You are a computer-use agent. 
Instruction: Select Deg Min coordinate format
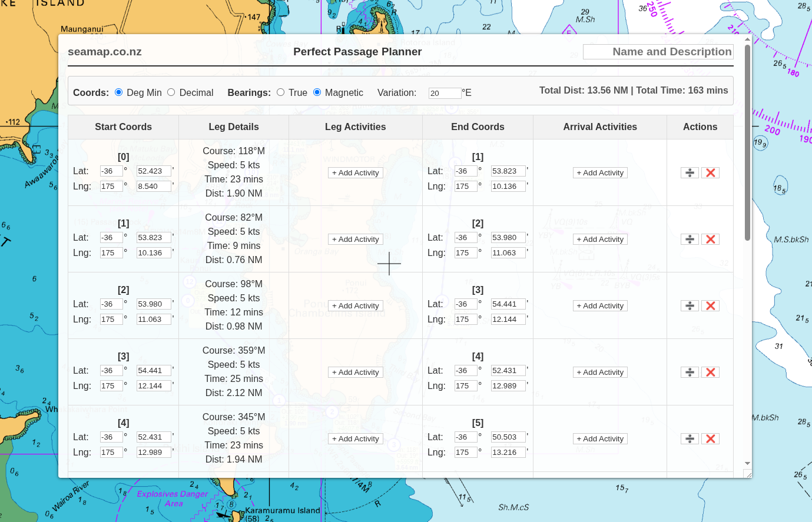[x=118, y=92]
